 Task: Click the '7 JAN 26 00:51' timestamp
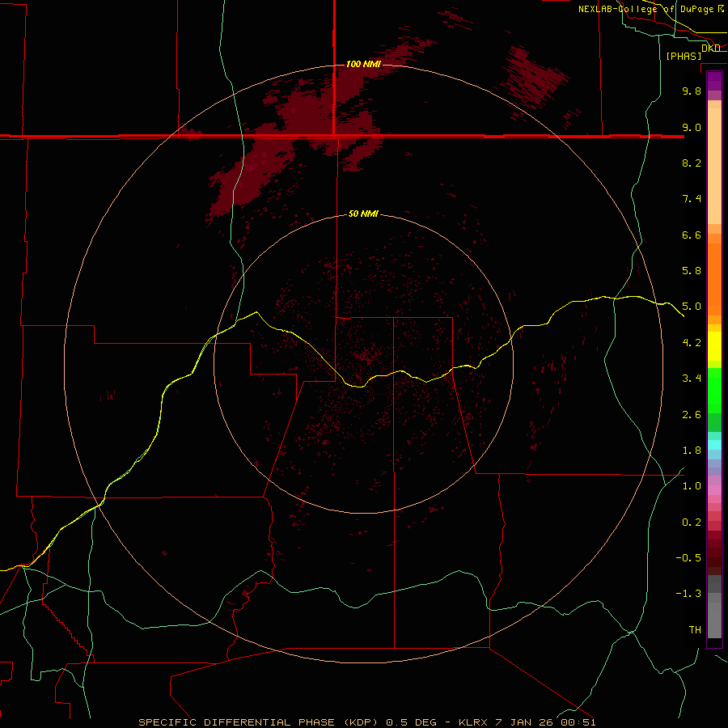[x=547, y=722]
